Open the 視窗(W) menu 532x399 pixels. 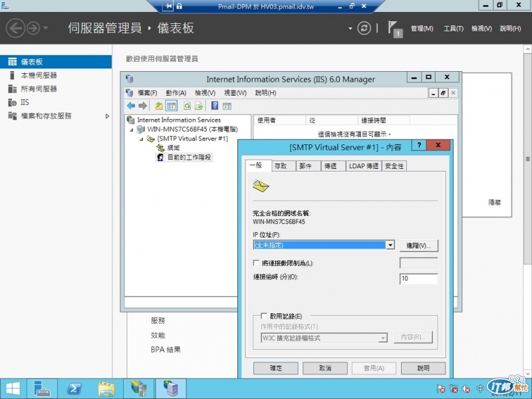pos(235,92)
